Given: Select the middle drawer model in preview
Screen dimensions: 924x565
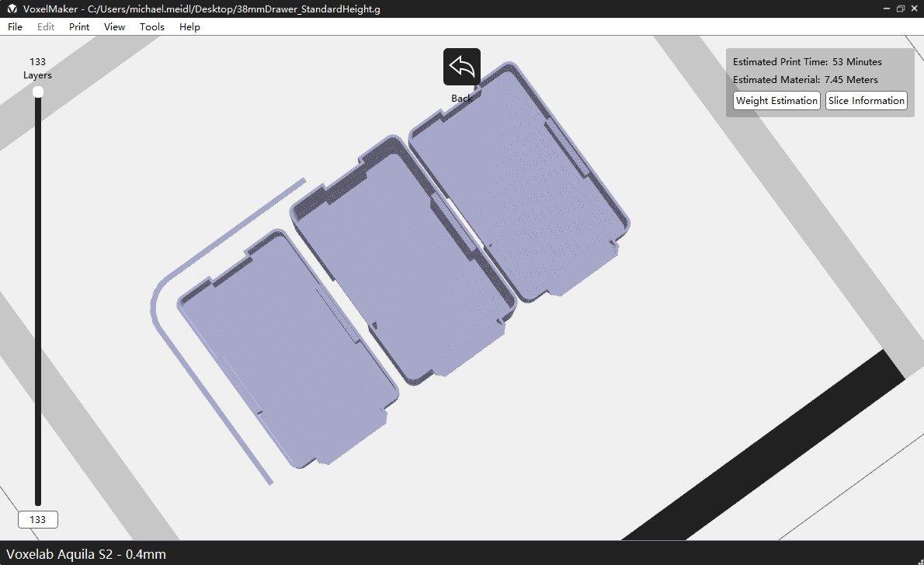Looking at the screenshot, I should point(404,264).
